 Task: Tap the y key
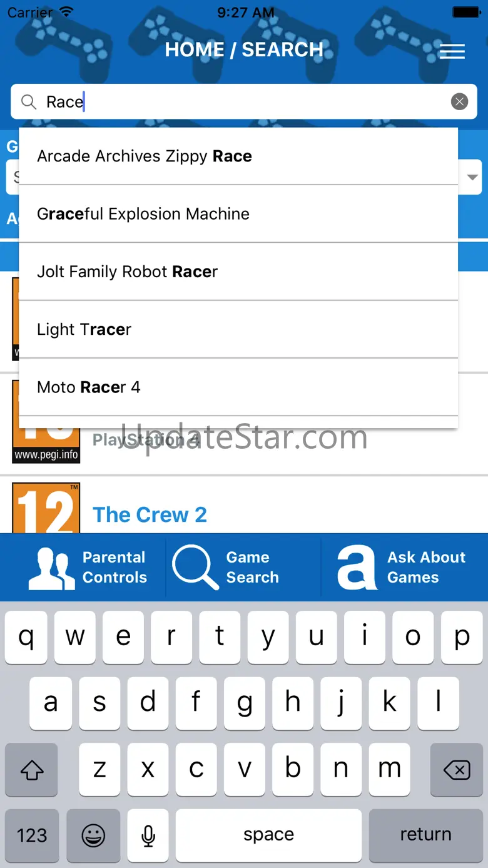tap(268, 637)
